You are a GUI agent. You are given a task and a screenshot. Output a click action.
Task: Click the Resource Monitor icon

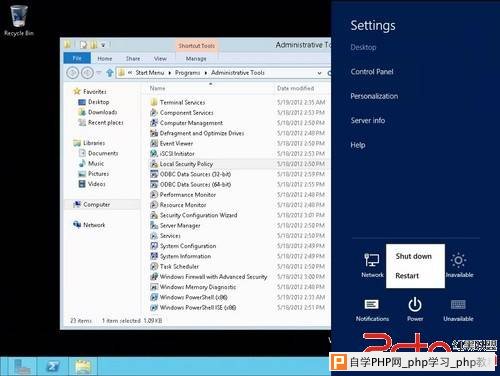[x=154, y=205]
